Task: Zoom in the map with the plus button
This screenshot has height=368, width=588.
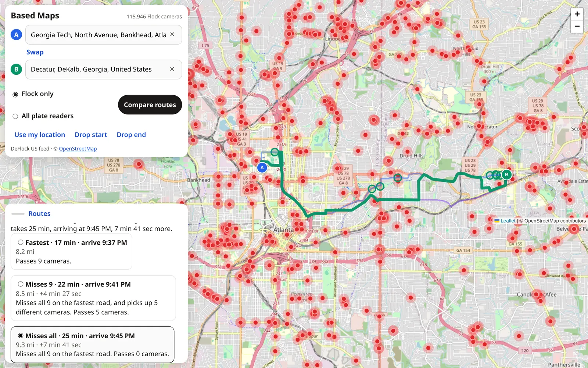Action: 577,14
